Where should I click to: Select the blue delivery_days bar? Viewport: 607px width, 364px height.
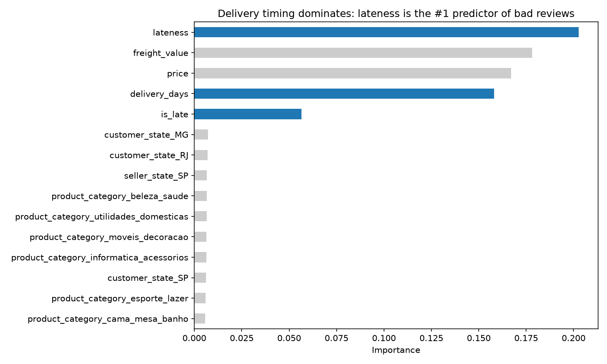pyautogui.click(x=344, y=94)
